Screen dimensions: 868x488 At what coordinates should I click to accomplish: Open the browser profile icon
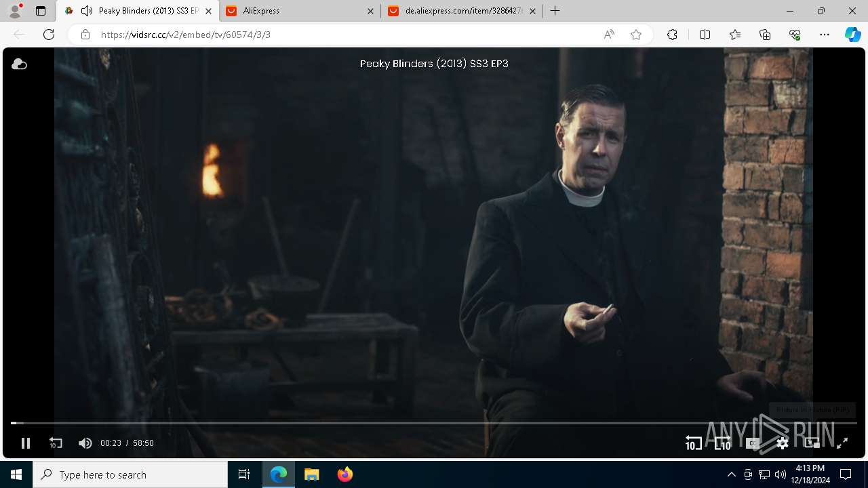click(15, 11)
